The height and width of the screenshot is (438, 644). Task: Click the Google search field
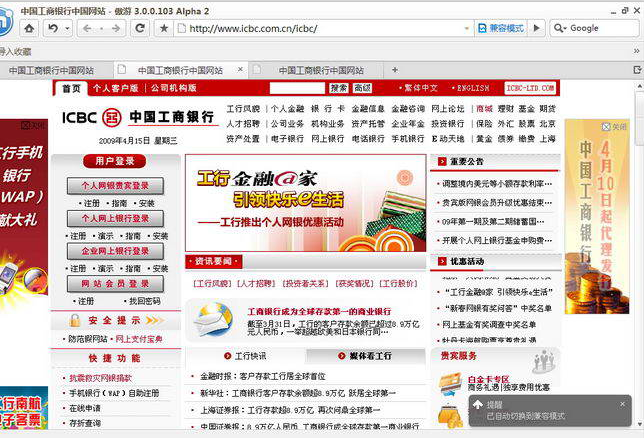602,28
